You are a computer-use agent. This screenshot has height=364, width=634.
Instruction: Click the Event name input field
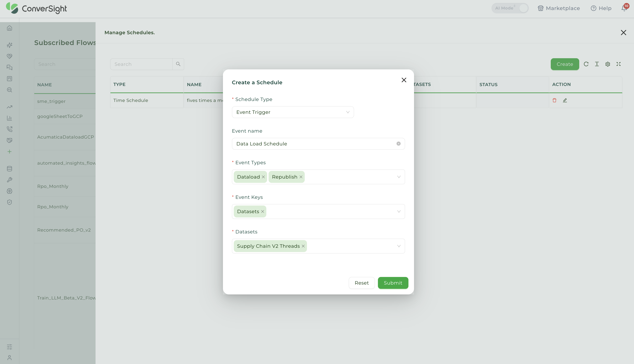tap(318, 144)
